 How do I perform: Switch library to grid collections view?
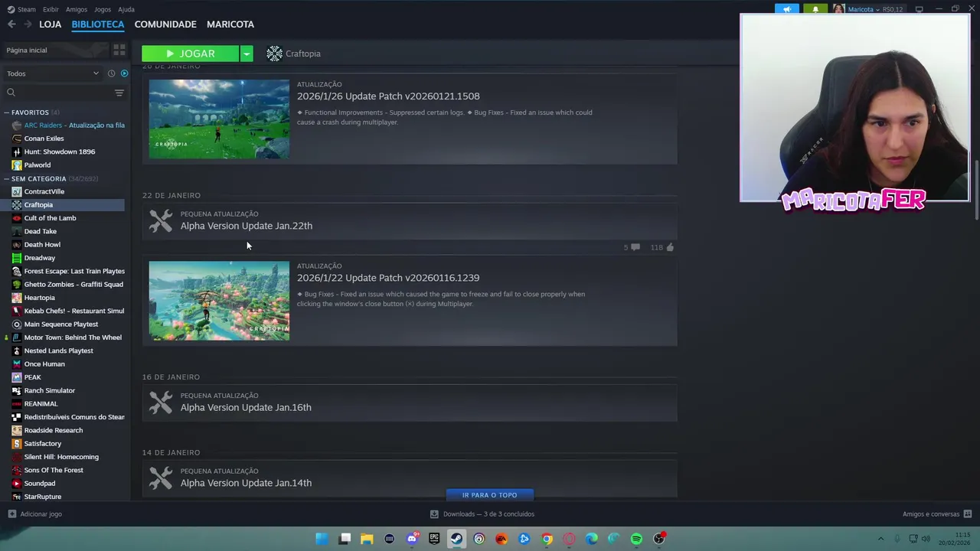[x=119, y=50]
